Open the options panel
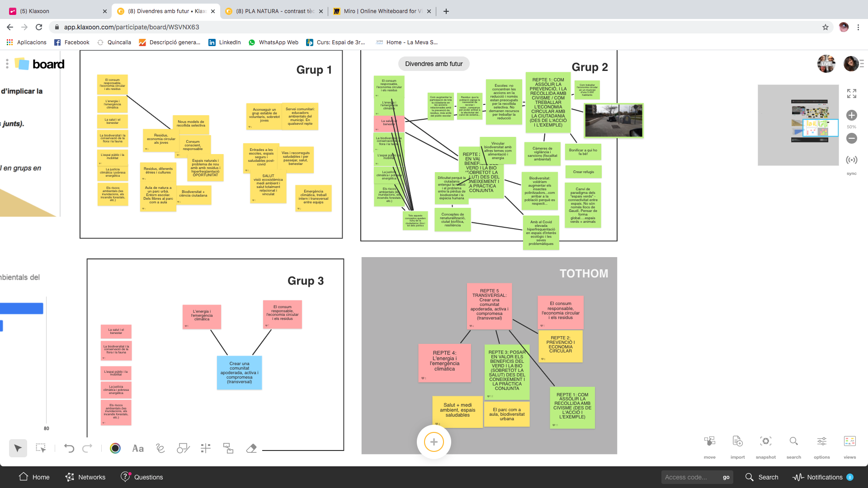 pyautogui.click(x=821, y=441)
